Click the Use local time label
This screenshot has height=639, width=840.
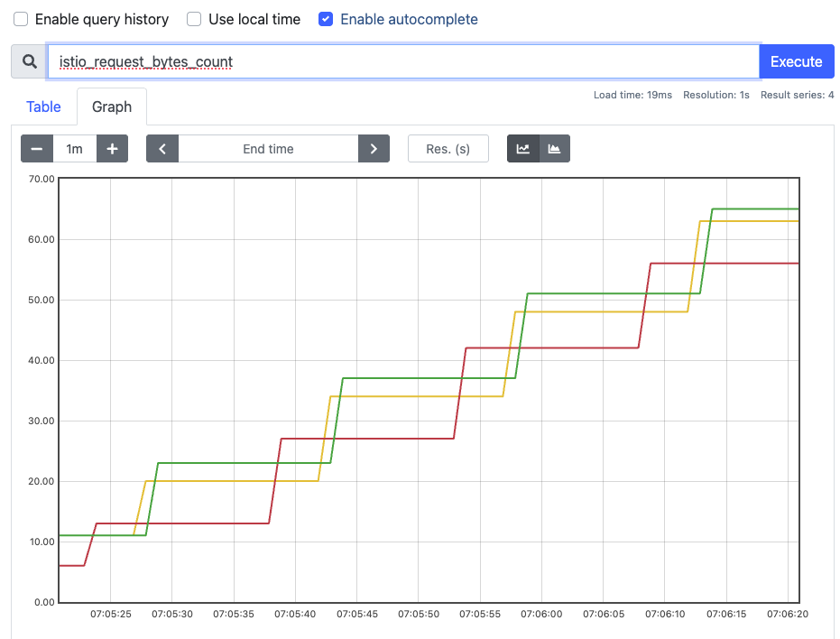pyautogui.click(x=254, y=19)
